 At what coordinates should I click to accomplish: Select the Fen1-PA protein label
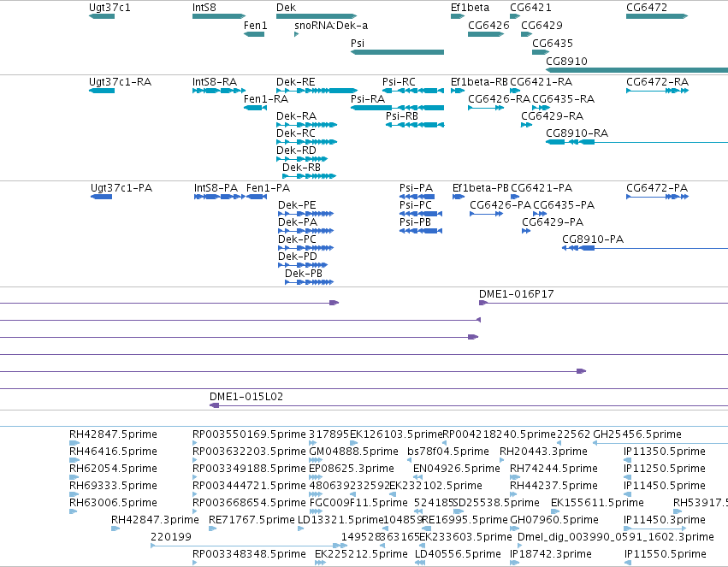[x=268, y=188]
